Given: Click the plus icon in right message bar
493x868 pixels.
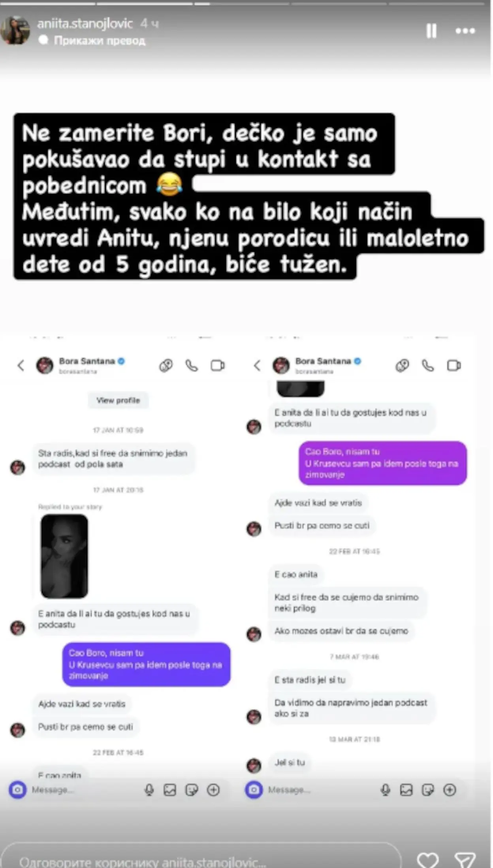Looking at the screenshot, I should click(450, 790).
